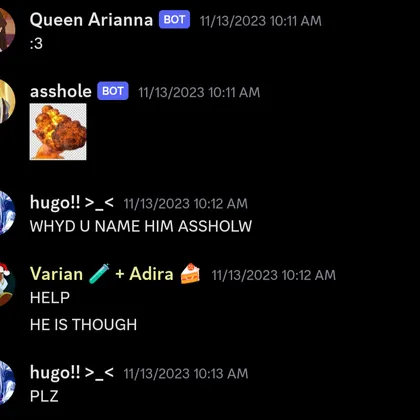The width and height of the screenshot is (420, 420).
Task: Click the asshole bot username
Action: pyautogui.click(x=61, y=91)
